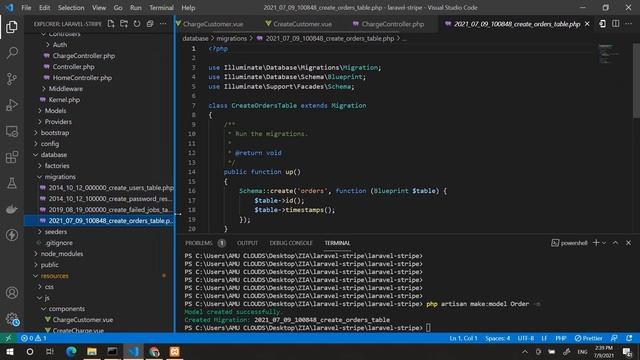Open the Extensions view icon
Screen dimensions: 640x360
[12, 157]
